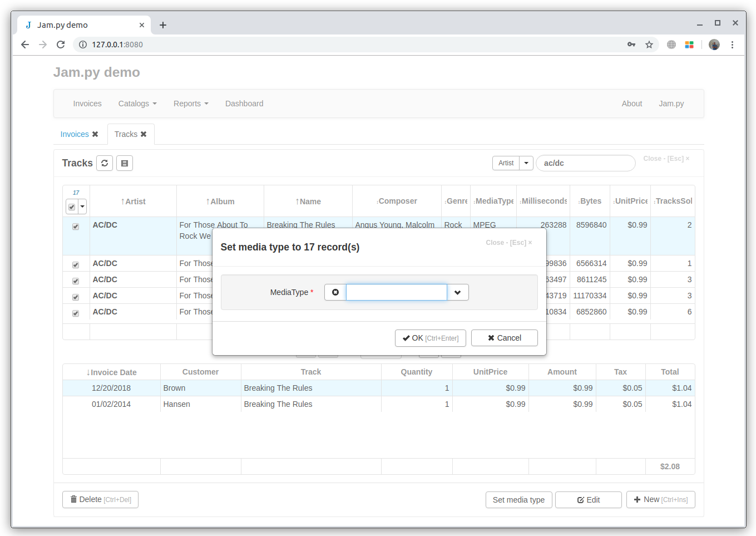This screenshot has height=536, width=756.
Task: Open a new browser tab
Action: tap(163, 25)
